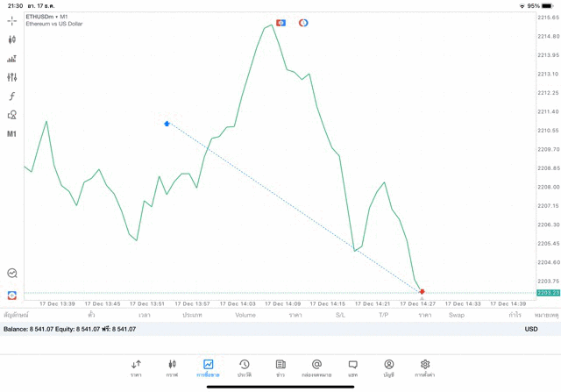Open chart settings sliders icon
The width and height of the screenshot is (561, 392).
[11, 77]
